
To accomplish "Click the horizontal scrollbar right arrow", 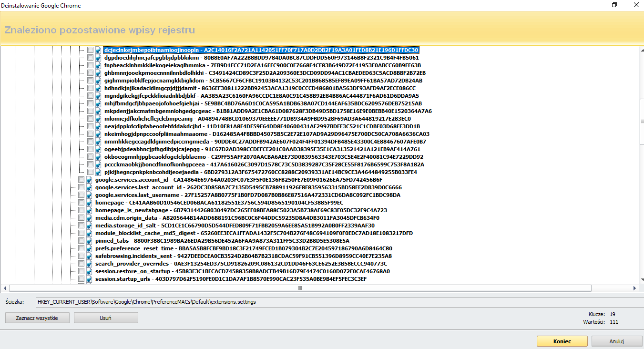I will (x=634, y=288).
